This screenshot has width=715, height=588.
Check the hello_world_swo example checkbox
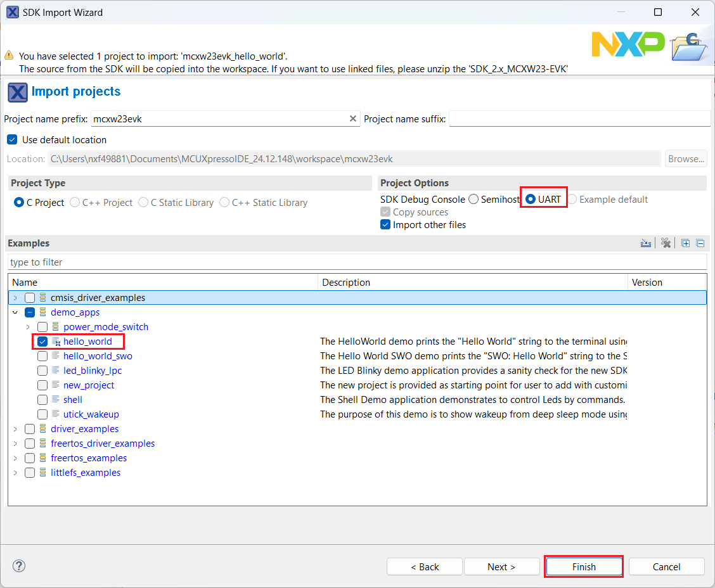[42, 356]
